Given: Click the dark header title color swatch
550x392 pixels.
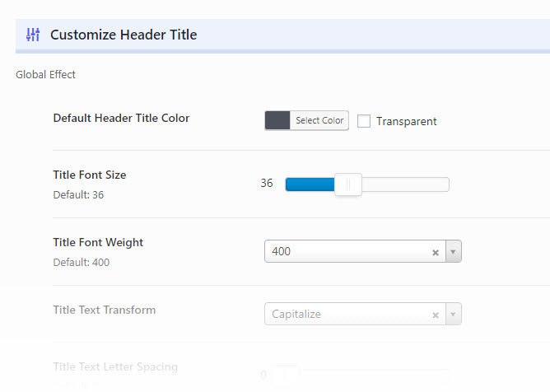Looking at the screenshot, I should [277, 120].
